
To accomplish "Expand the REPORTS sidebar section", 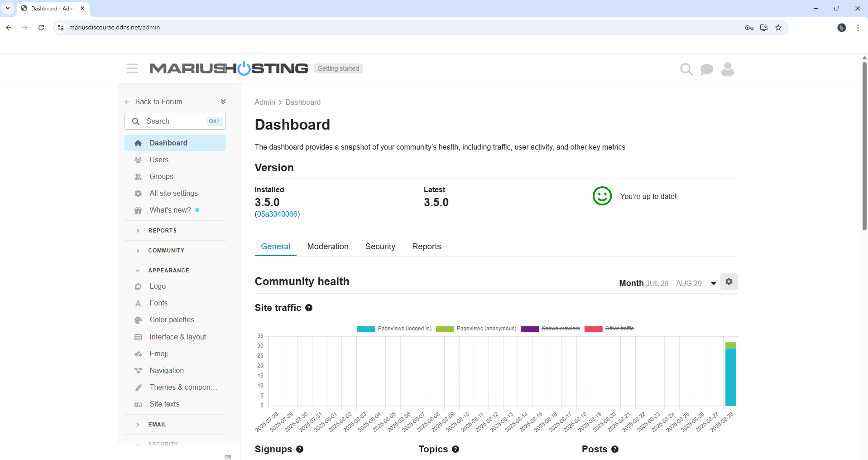I will (x=175, y=231).
